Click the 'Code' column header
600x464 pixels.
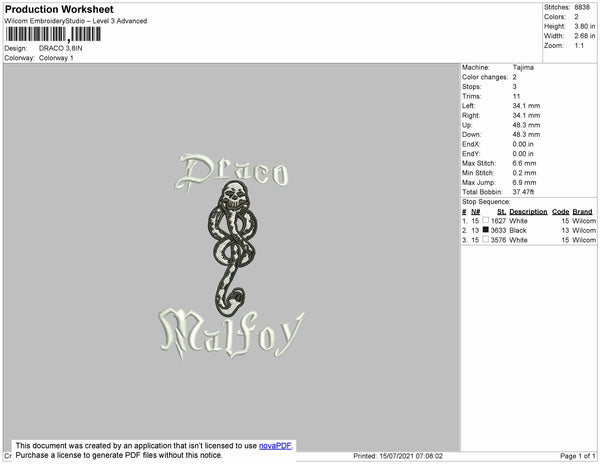click(561, 212)
